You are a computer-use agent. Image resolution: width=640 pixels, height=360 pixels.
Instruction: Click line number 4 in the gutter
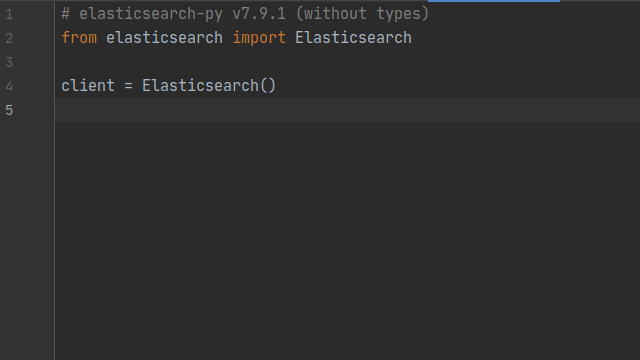click(x=9, y=86)
